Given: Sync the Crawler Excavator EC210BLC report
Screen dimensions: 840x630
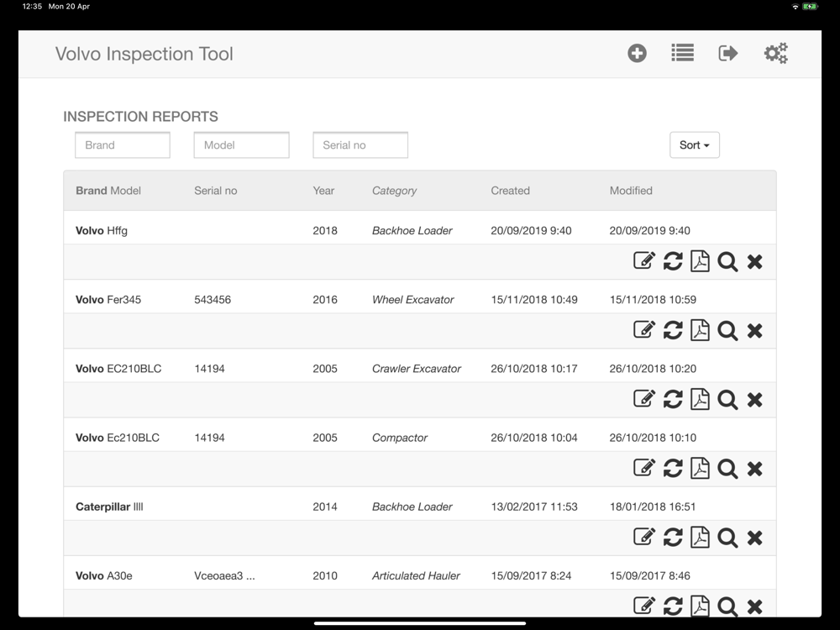Looking at the screenshot, I should 673,399.
